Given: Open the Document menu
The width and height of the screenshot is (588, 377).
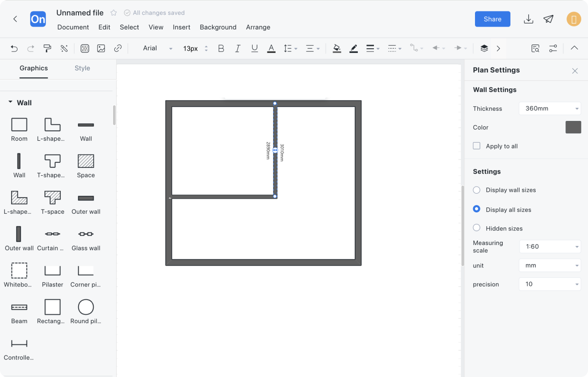Looking at the screenshot, I should [x=73, y=27].
